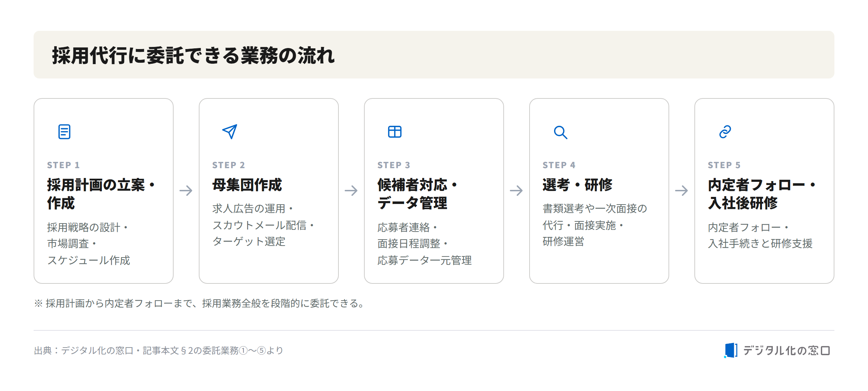
Task: Click the 選考・研修 heading
Action: coord(577,185)
